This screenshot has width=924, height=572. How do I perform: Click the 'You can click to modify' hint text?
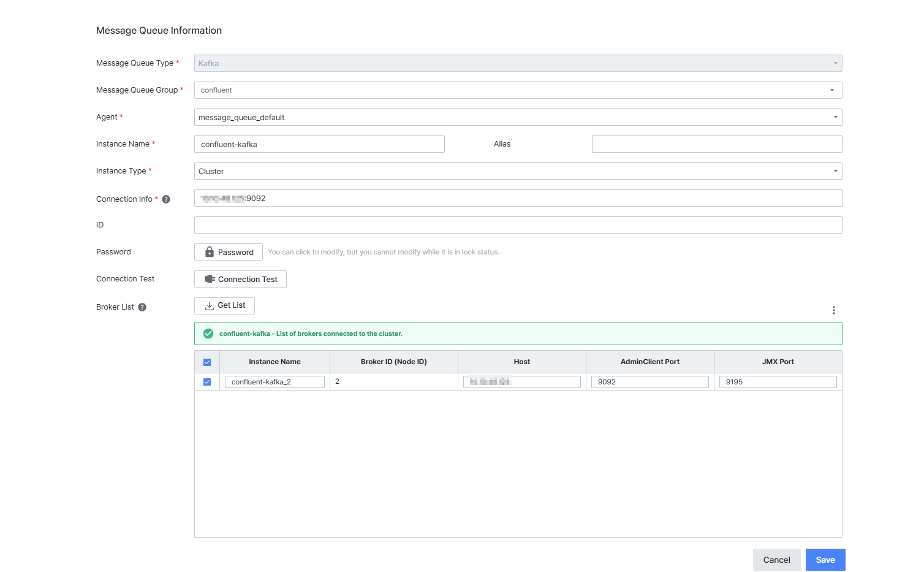[x=384, y=252]
